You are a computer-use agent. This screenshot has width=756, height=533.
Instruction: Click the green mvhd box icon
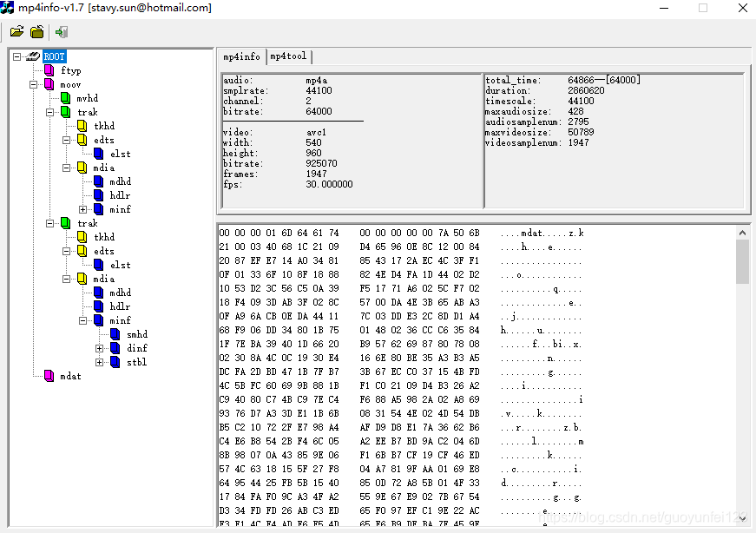tap(66, 98)
